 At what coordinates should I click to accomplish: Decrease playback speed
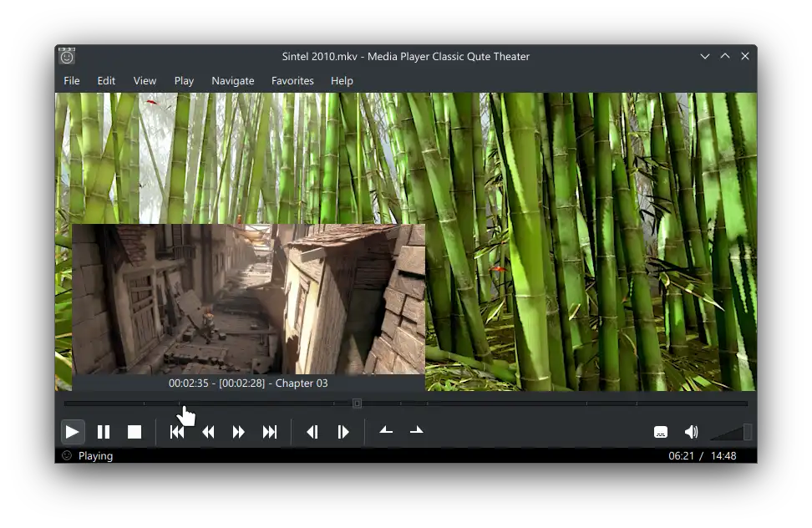(x=386, y=431)
